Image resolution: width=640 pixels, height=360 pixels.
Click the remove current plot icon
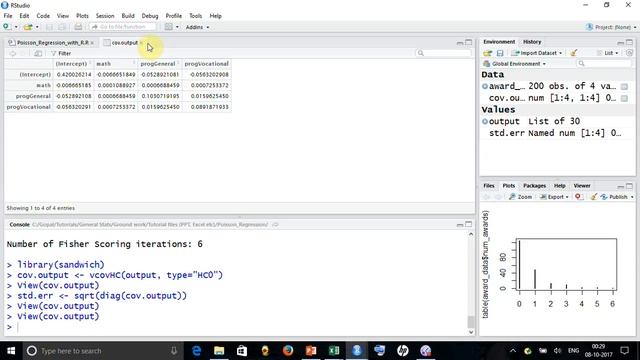(578, 197)
